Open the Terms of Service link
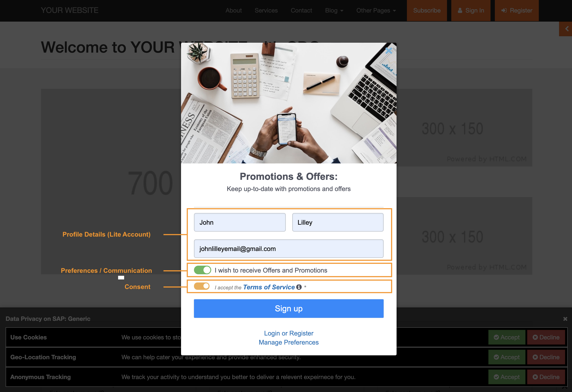The width and height of the screenshot is (572, 392). [x=269, y=287]
